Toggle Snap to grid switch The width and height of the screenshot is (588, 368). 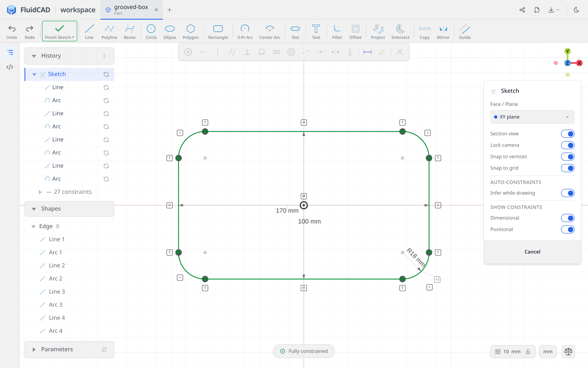click(568, 168)
